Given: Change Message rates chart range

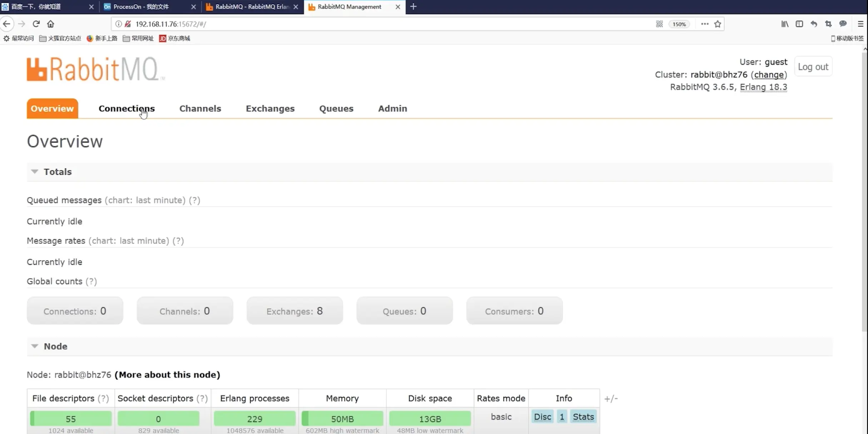Looking at the screenshot, I should point(129,241).
